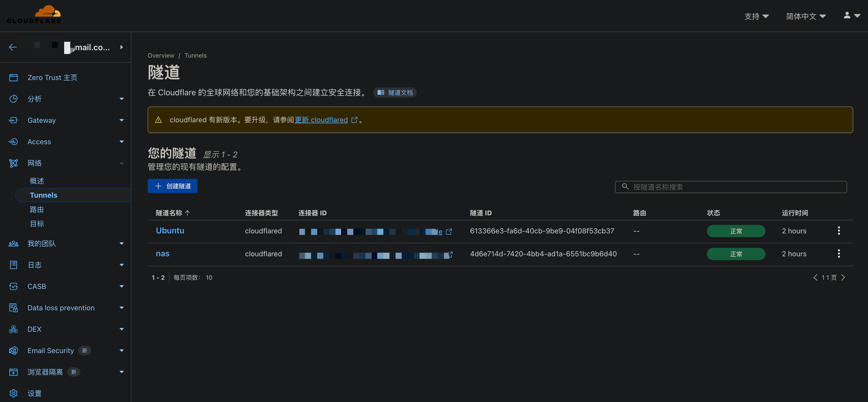This screenshot has height=402, width=868.
Task: Open the 隧道文档 docs link
Action: tap(395, 92)
